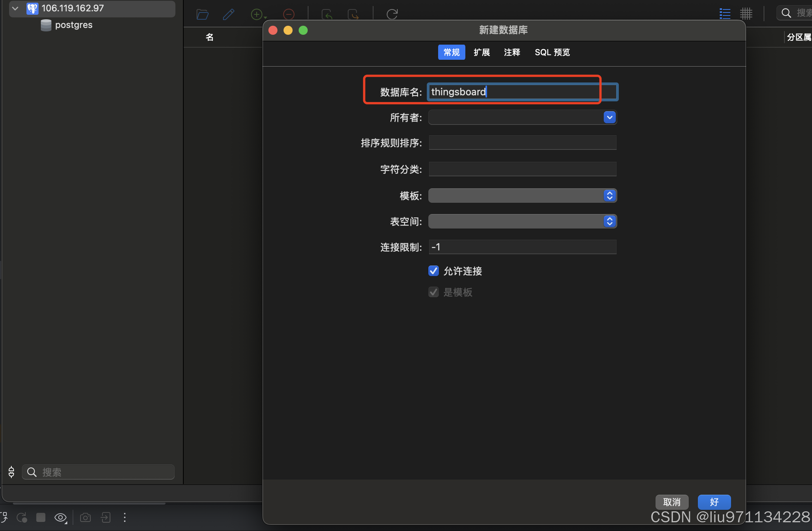Image resolution: width=812 pixels, height=531 pixels.
Task: Click the green add item icon
Action: 257,14
